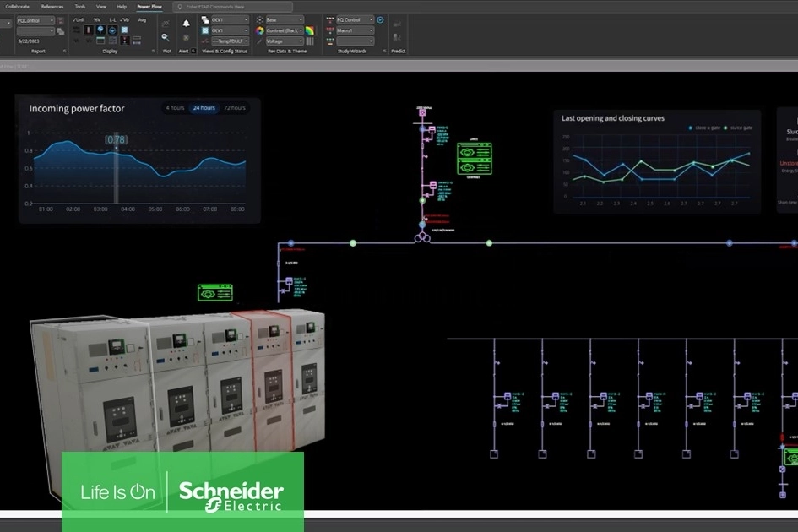Screen dimensions: 798x532
Task: Expand the Voltage theme dropdown
Action: (x=284, y=41)
